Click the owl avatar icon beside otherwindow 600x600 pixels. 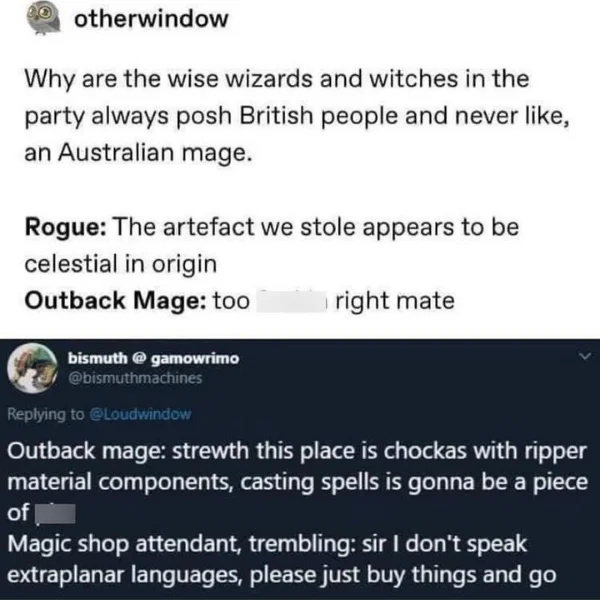tap(43, 20)
